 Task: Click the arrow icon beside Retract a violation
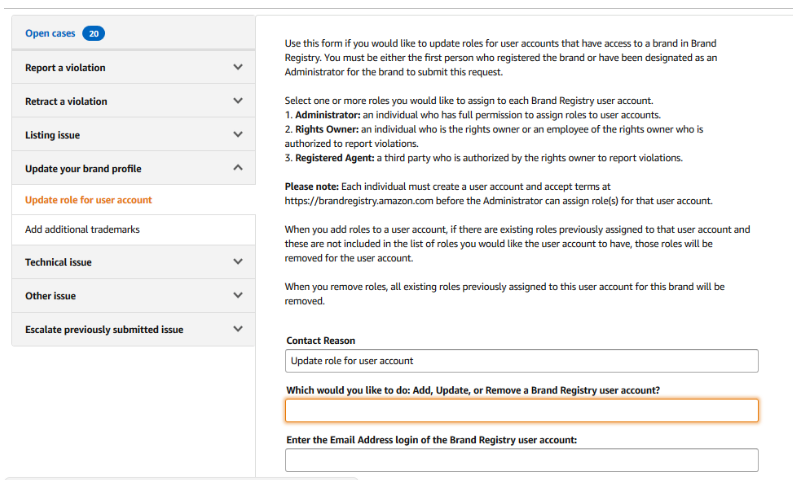237,101
